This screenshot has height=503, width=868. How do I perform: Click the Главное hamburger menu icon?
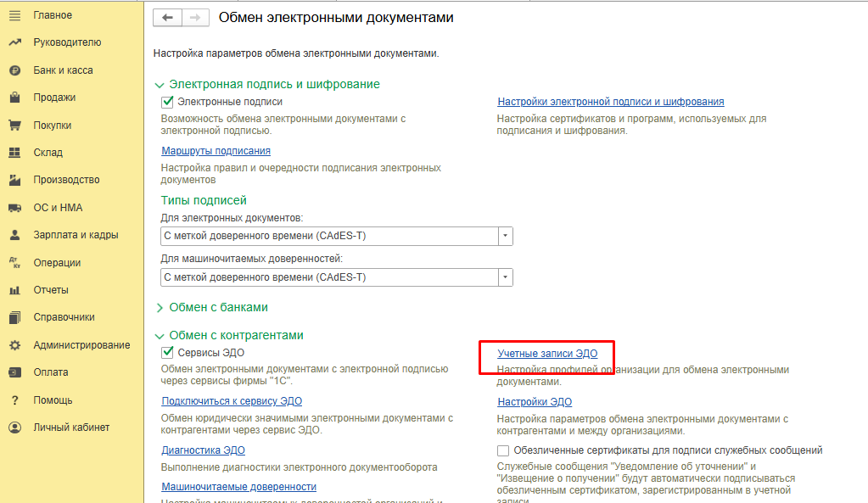click(x=15, y=15)
